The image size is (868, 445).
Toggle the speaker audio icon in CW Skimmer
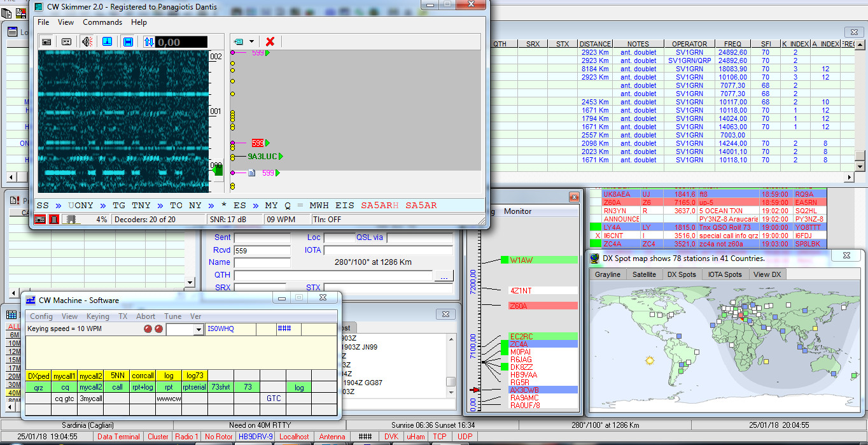87,42
